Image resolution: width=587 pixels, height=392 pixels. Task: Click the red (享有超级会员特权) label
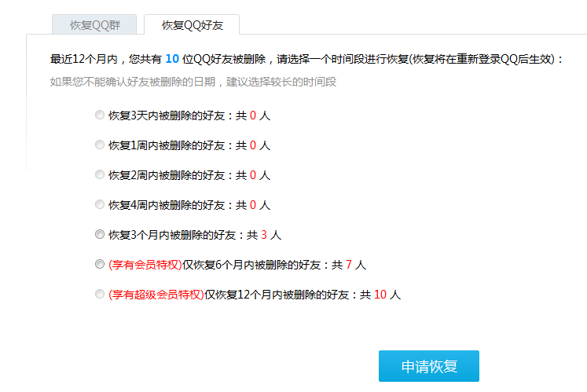pyautogui.click(x=156, y=295)
